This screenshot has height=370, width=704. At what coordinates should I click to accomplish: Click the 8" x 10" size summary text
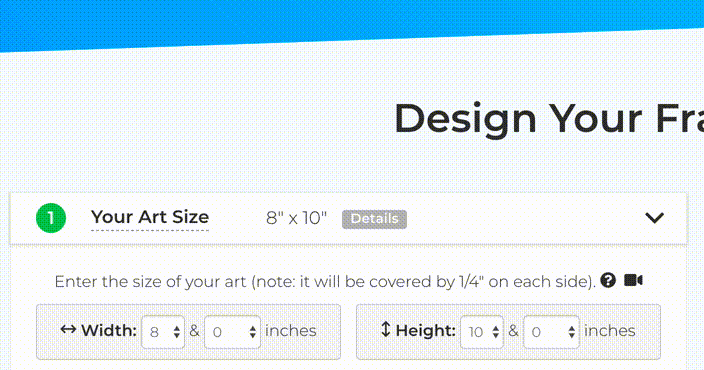[296, 218]
